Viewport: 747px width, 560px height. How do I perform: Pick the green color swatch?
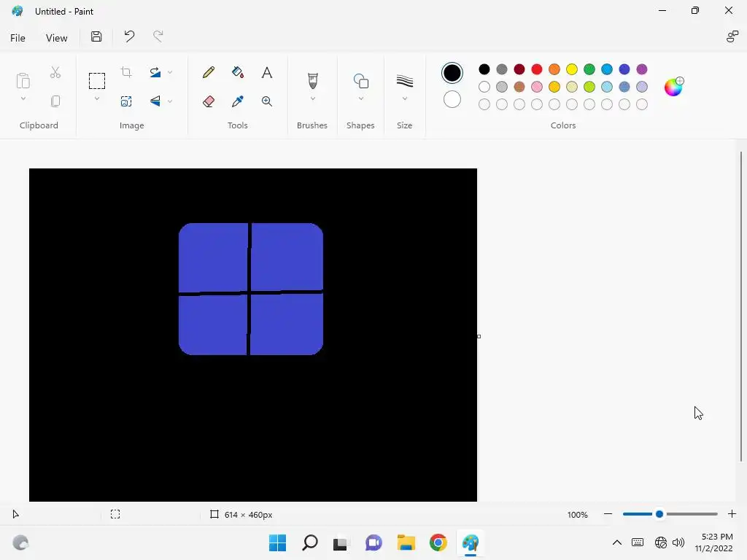pyautogui.click(x=589, y=69)
